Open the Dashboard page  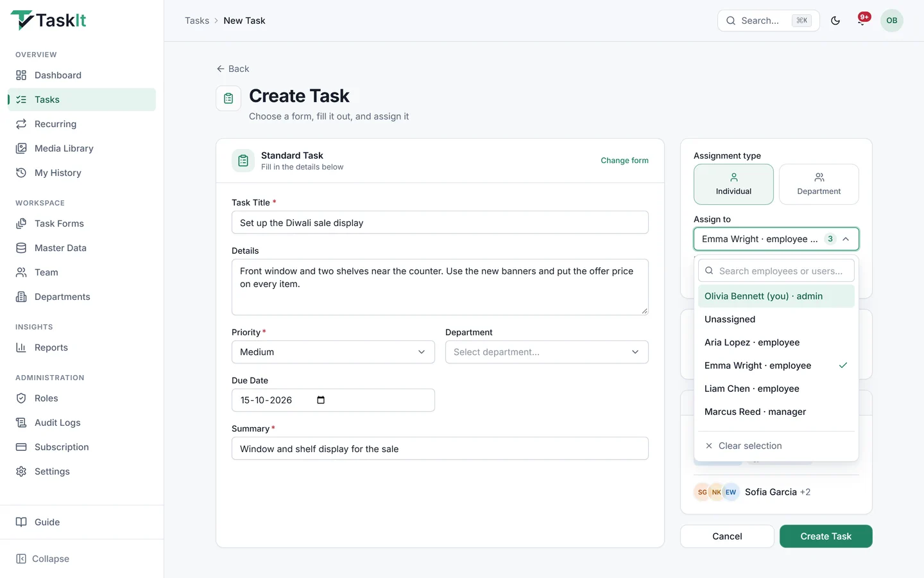tap(81, 75)
